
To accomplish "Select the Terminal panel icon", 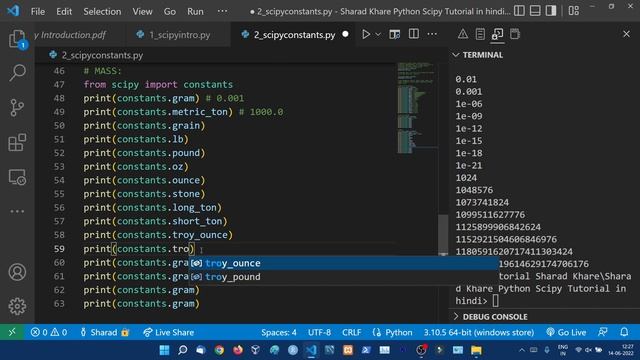I will point(497,34).
